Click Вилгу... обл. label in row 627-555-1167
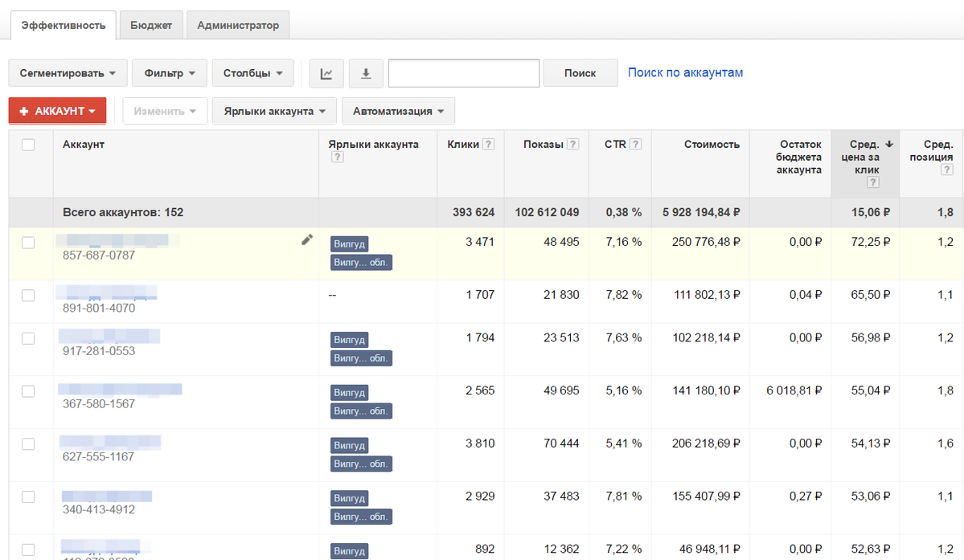The height and width of the screenshot is (560, 964). [361, 464]
